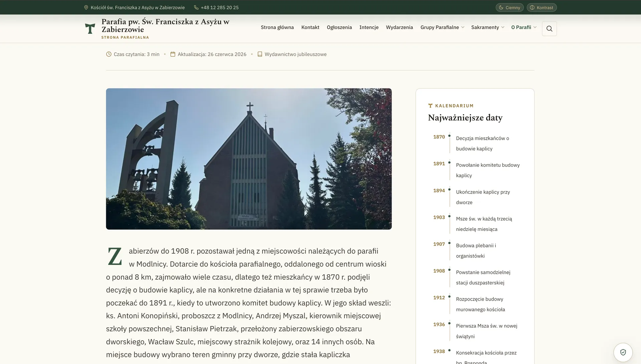Open the Wydarzenia page

(x=399, y=27)
